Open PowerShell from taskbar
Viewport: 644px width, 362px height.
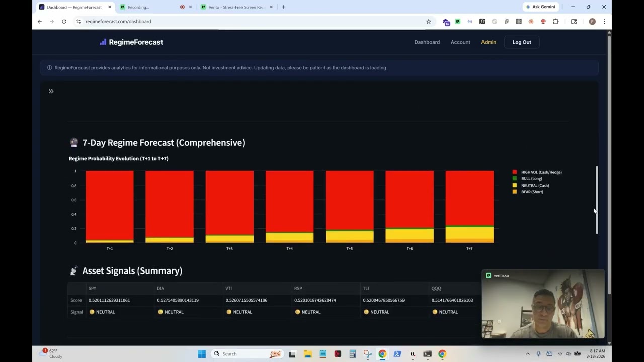click(x=397, y=354)
